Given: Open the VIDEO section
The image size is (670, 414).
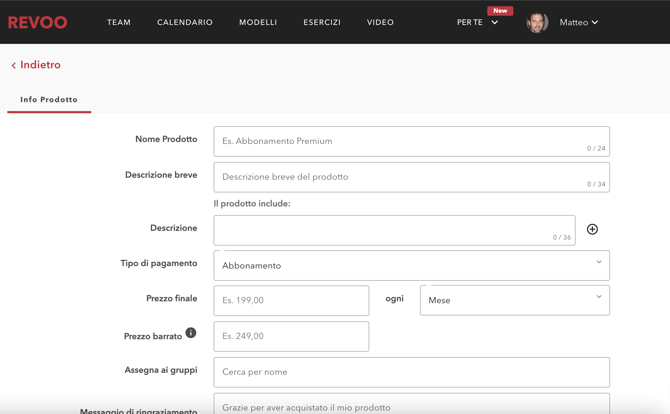Looking at the screenshot, I should coord(380,22).
